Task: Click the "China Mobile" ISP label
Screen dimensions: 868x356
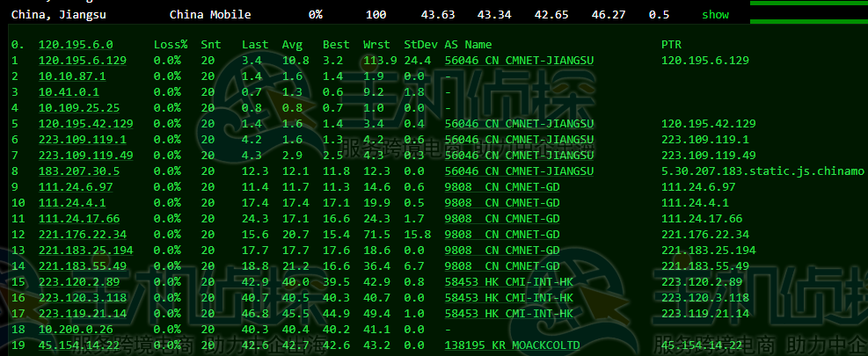Action: click(209, 15)
